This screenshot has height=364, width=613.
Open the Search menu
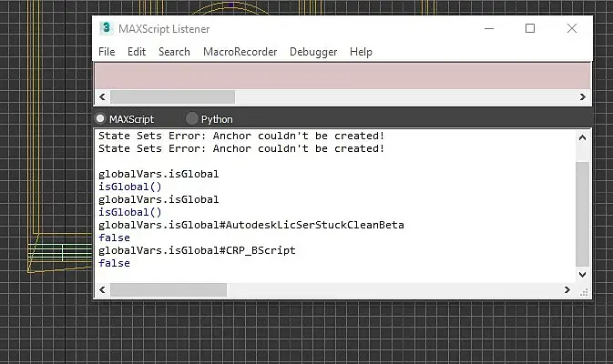click(174, 52)
